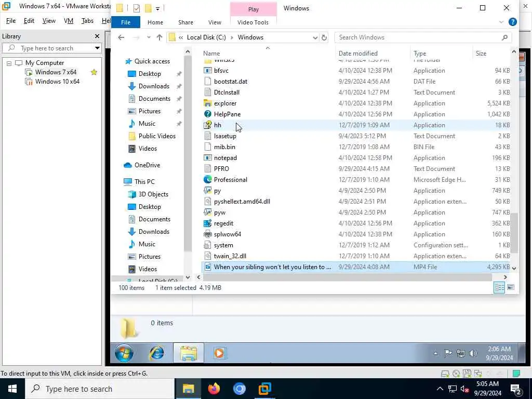The height and width of the screenshot is (399, 532).
Task: Open the notepad application file
Action: pos(225,158)
